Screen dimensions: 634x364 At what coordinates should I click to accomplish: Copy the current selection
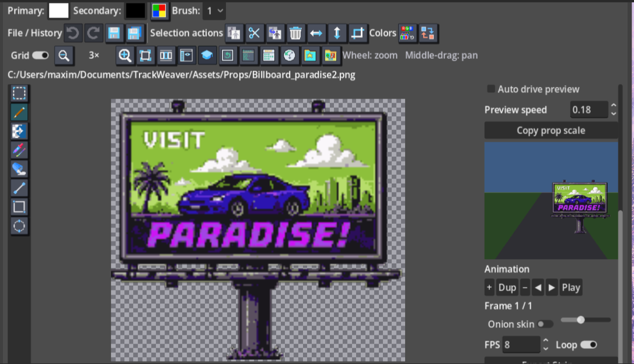click(234, 33)
